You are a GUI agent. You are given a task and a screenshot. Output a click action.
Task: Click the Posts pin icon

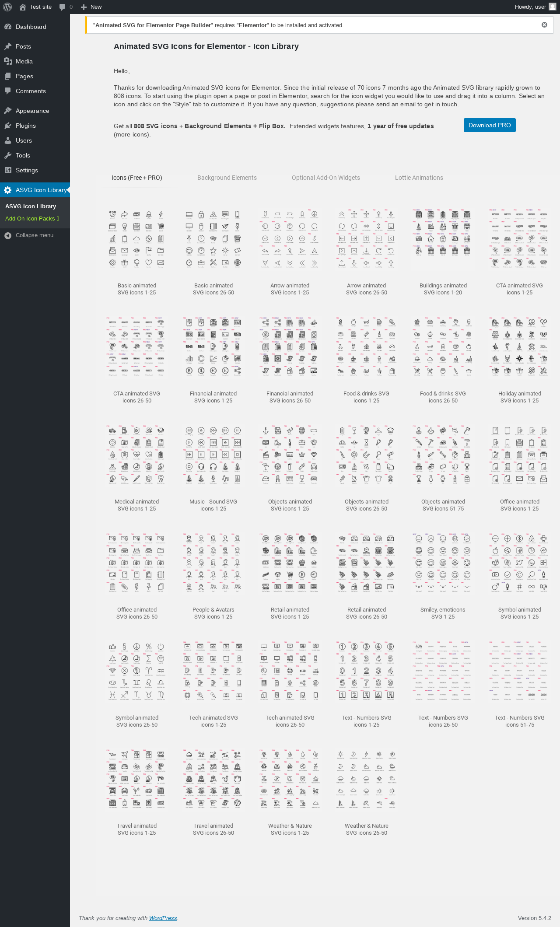point(8,46)
